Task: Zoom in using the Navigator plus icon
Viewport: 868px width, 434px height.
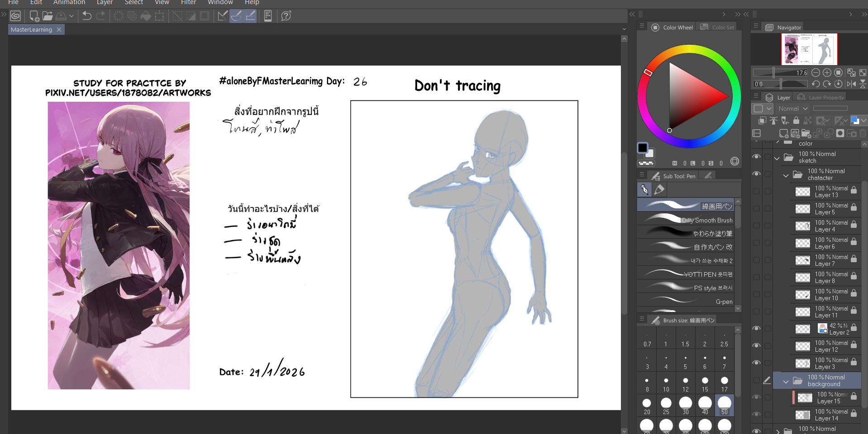Action: click(827, 73)
